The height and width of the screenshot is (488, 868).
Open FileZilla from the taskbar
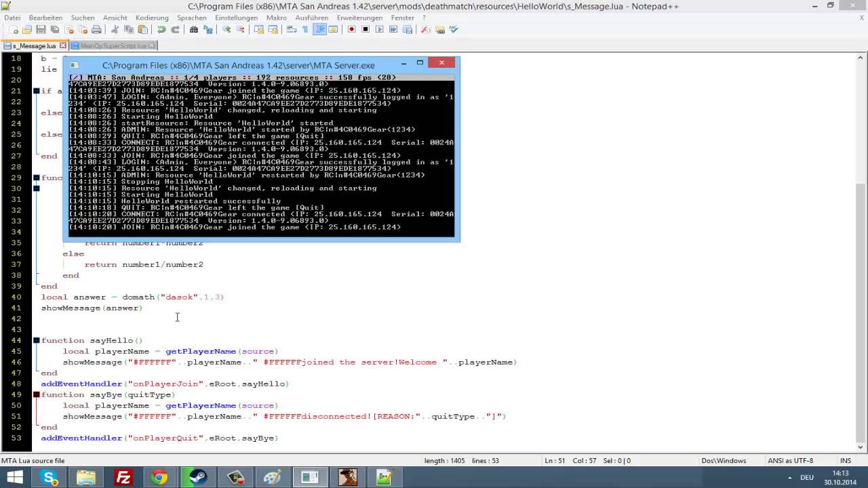123,478
